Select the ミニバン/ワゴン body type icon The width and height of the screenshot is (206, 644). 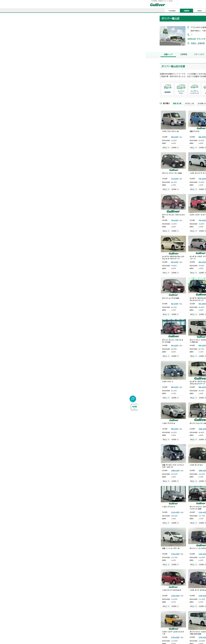[x=181, y=89]
